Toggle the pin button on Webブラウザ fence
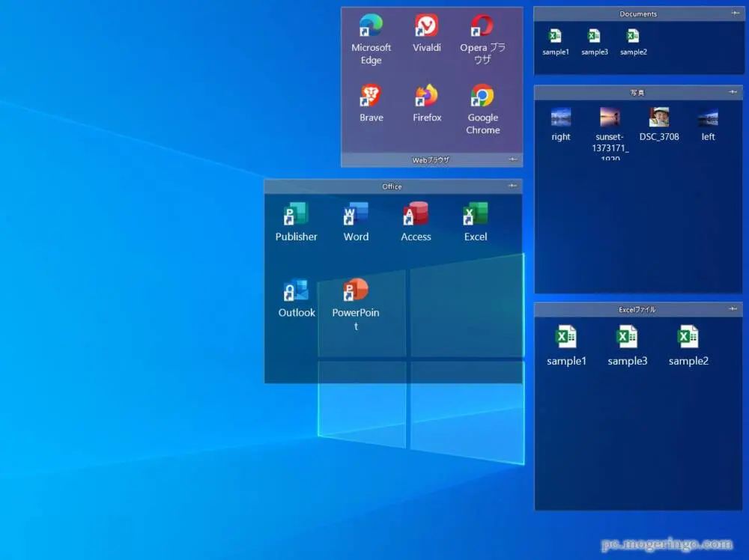The height and width of the screenshot is (560, 749). [x=512, y=159]
